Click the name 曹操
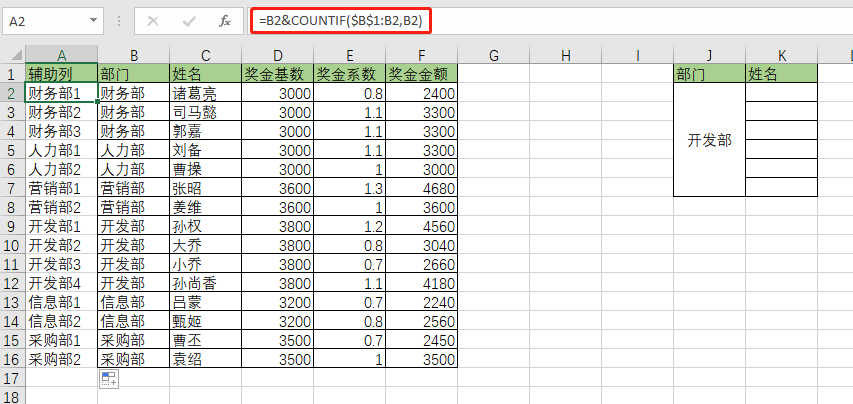This screenshot has height=404, width=853. click(x=187, y=169)
